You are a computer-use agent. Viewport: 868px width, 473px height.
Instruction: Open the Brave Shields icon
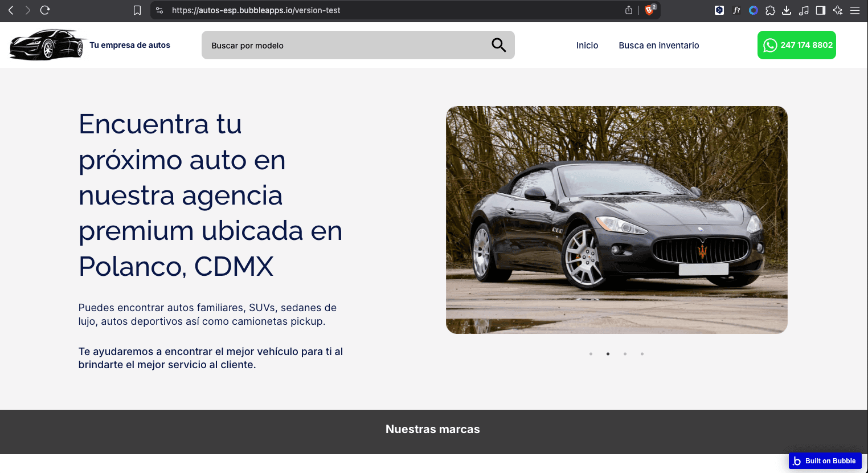649,10
